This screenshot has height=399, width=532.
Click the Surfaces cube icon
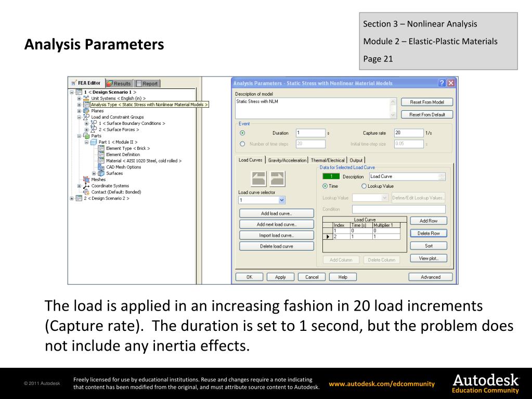(101, 173)
